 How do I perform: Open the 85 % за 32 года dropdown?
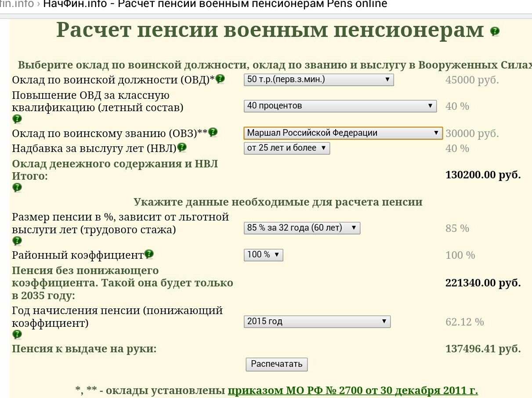[302, 228]
